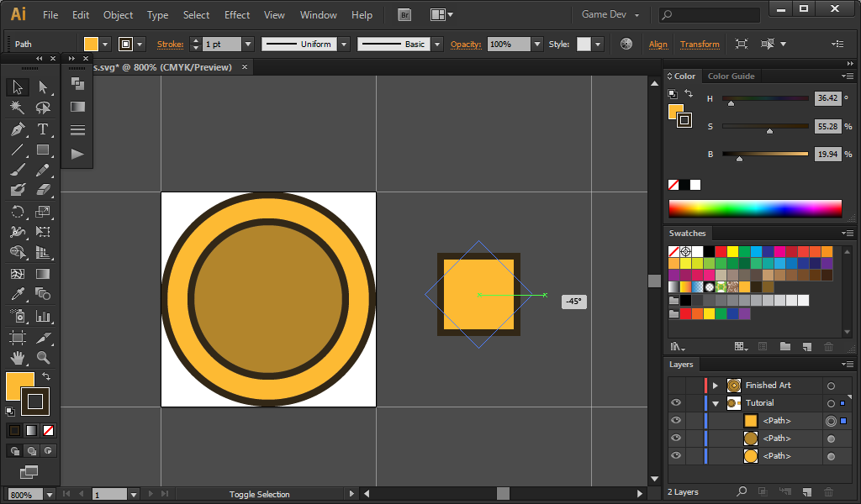Expand the Finished Art layer
Image resolution: width=861 pixels, height=504 pixels.
[716, 386]
